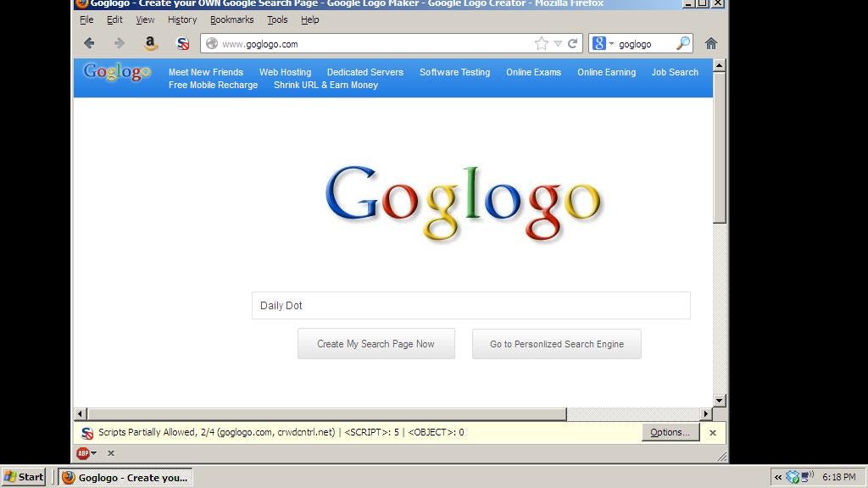Click the NoScript toolbar icon
The height and width of the screenshot is (488, 868).
click(182, 44)
